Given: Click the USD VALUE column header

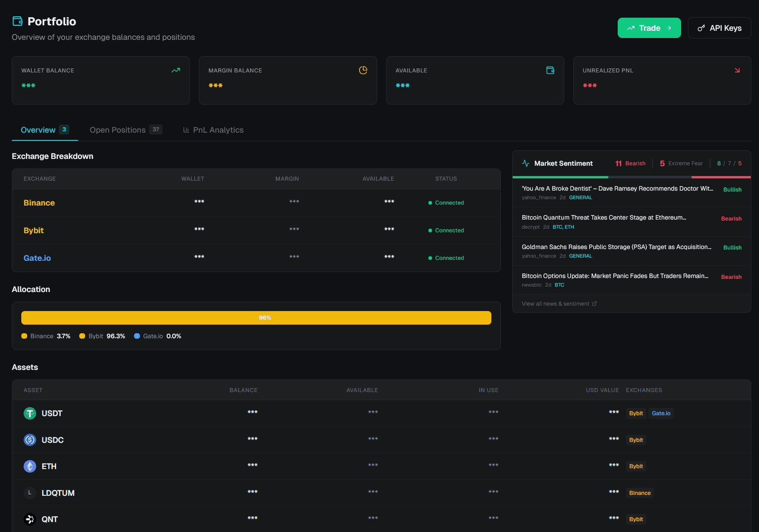Looking at the screenshot, I should 602,390.
